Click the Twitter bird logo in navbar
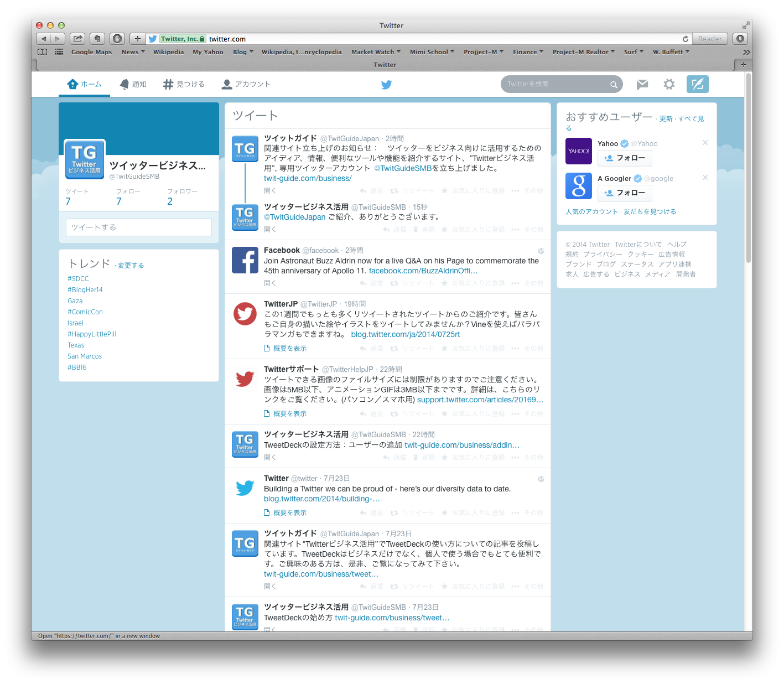Screen dimensions: 784x684 click(386, 85)
